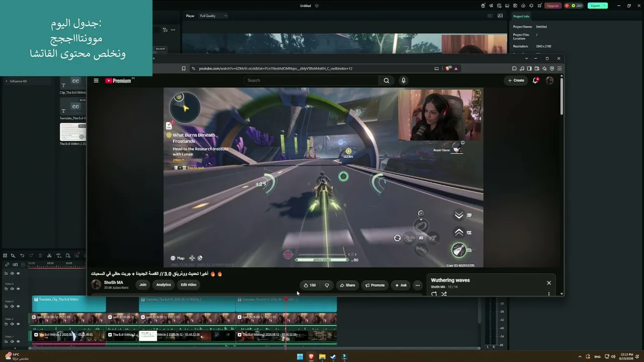Click the Edit video button
This screenshot has height=362, width=644.
[189, 285]
